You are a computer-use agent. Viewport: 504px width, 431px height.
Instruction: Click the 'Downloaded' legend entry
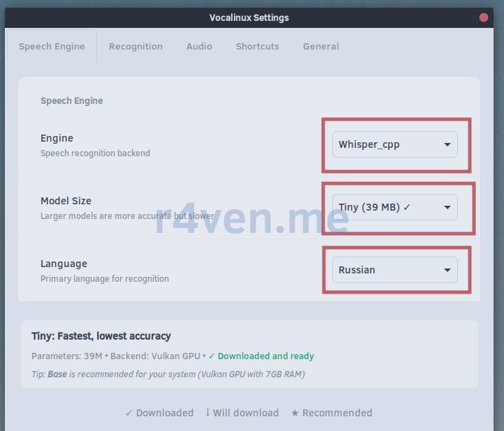(160, 413)
